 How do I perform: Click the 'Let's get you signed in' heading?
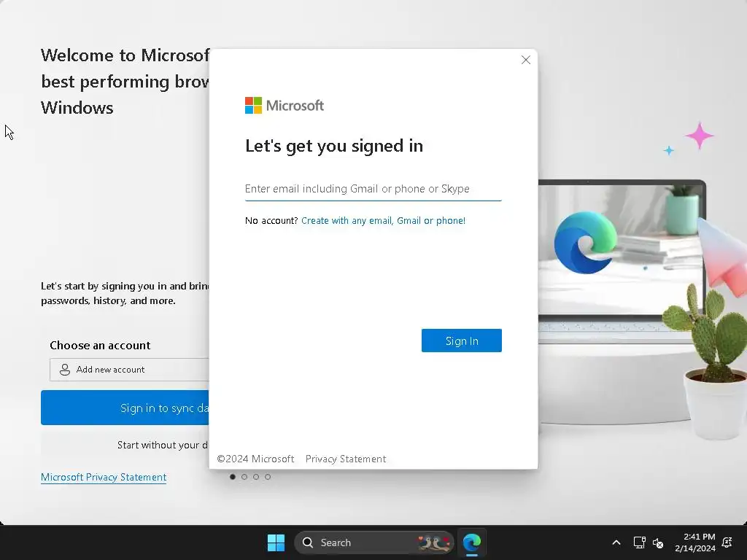[334, 146]
